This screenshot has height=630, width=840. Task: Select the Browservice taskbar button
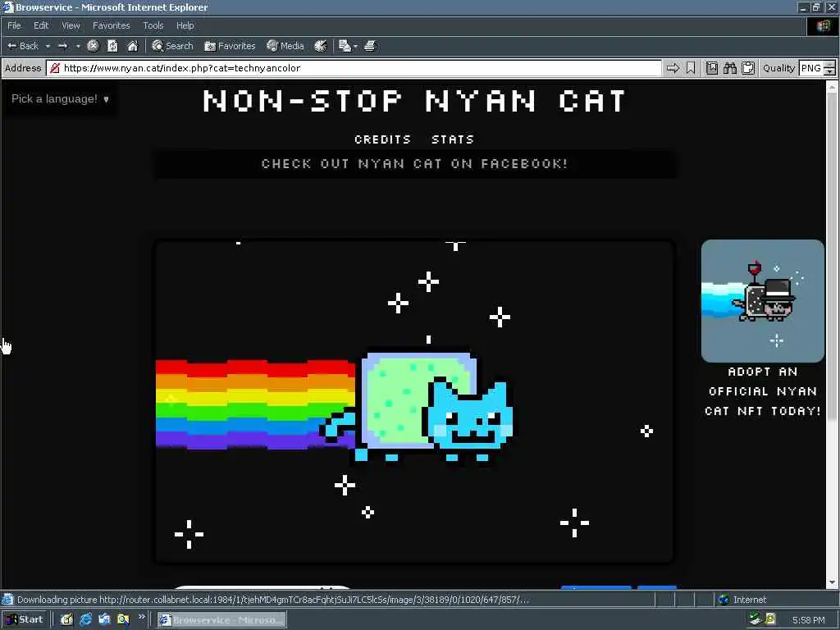tap(221, 620)
